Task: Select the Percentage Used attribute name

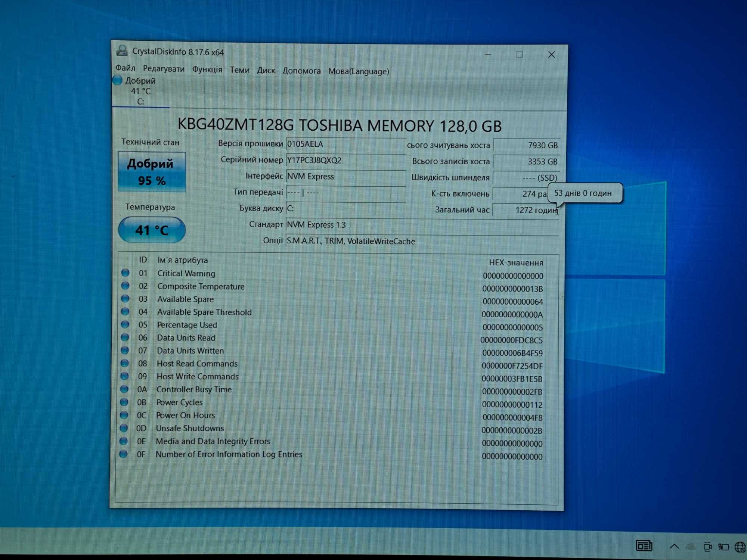Action: pyautogui.click(x=187, y=325)
